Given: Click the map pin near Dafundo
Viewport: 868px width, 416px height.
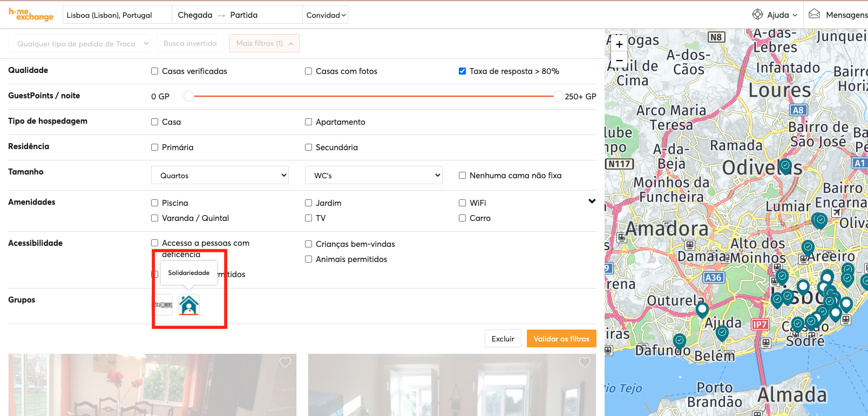Looking at the screenshot, I should click(x=680, y=341).
